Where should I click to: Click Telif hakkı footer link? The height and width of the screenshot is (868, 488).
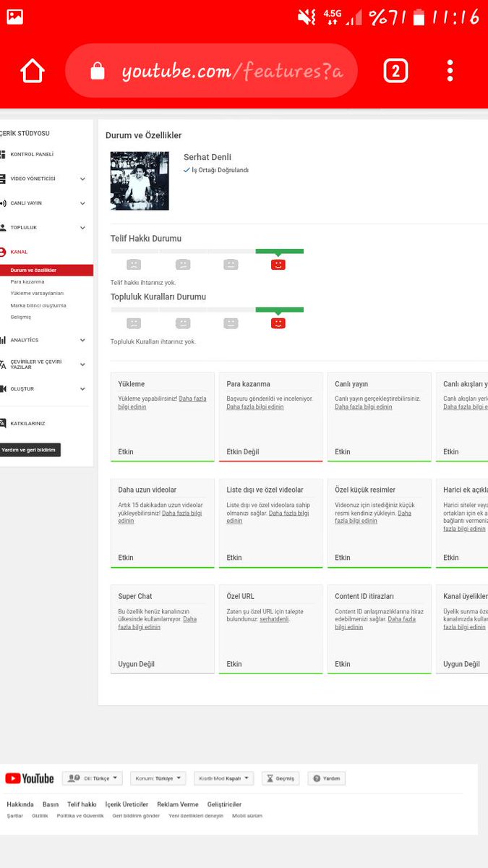(x=82, y=804)
